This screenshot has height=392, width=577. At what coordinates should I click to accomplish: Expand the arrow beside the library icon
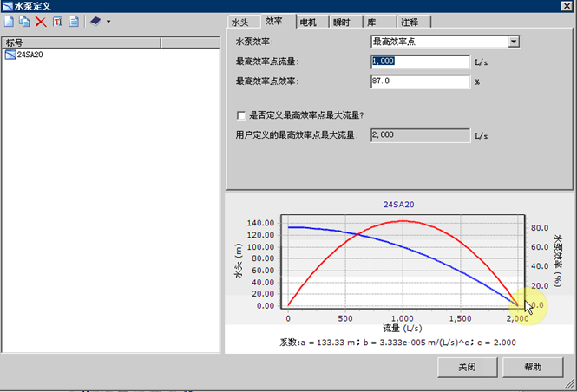tap(108, 21)
